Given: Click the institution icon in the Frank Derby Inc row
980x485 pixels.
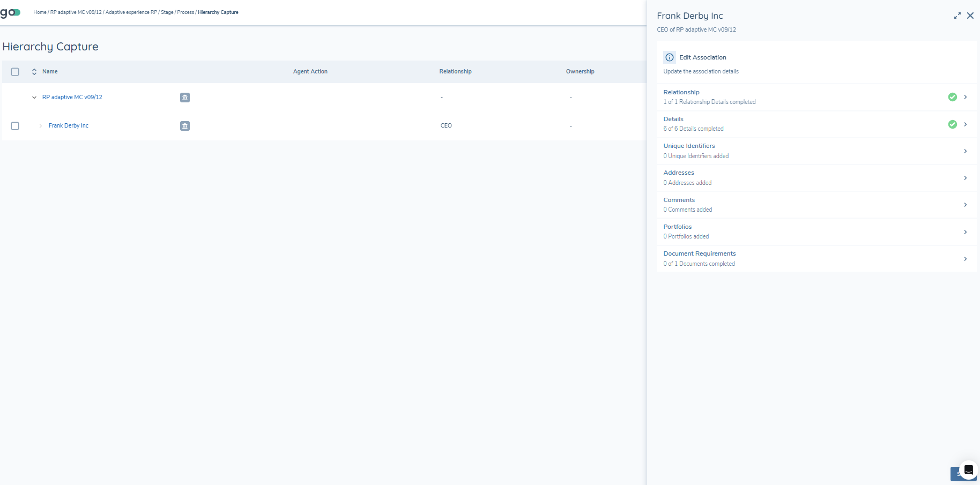Looking at the screenshot, I should [x=185, y=126].
